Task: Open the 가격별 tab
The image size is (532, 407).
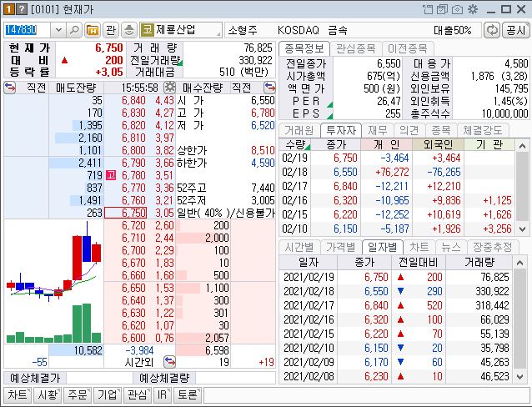Action: (x=341, y=247)
